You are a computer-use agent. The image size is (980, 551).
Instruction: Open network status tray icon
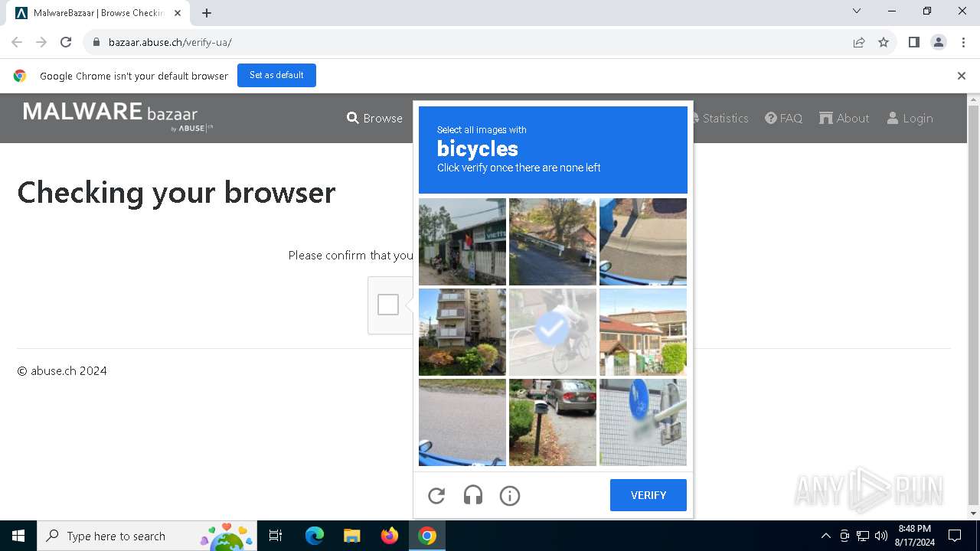pos(863,536)
